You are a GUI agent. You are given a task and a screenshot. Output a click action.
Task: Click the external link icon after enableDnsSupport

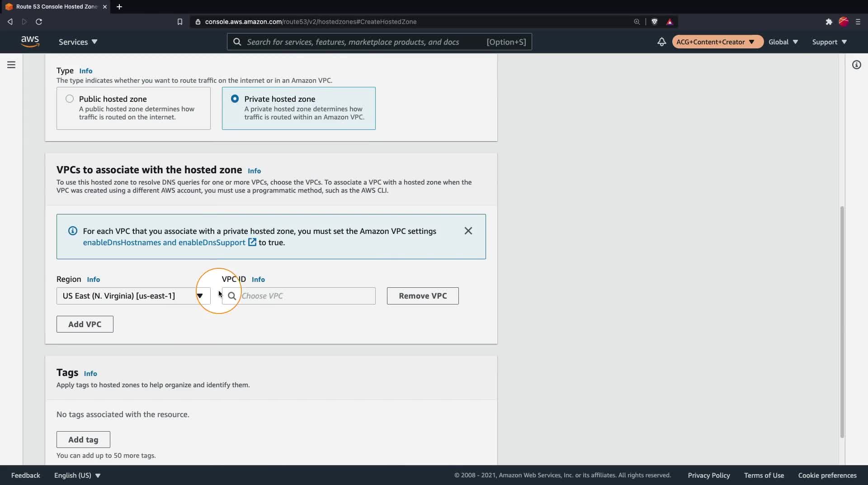pos(252,242)
